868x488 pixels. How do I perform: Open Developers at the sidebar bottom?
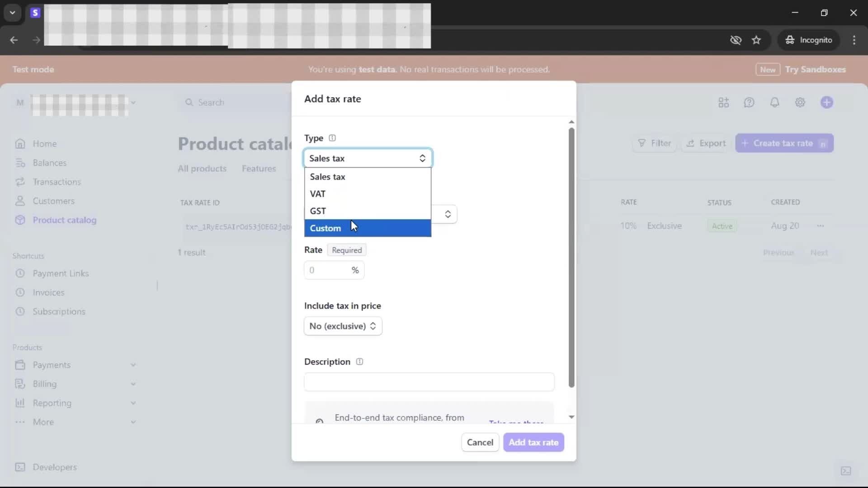tap(54, 467)
